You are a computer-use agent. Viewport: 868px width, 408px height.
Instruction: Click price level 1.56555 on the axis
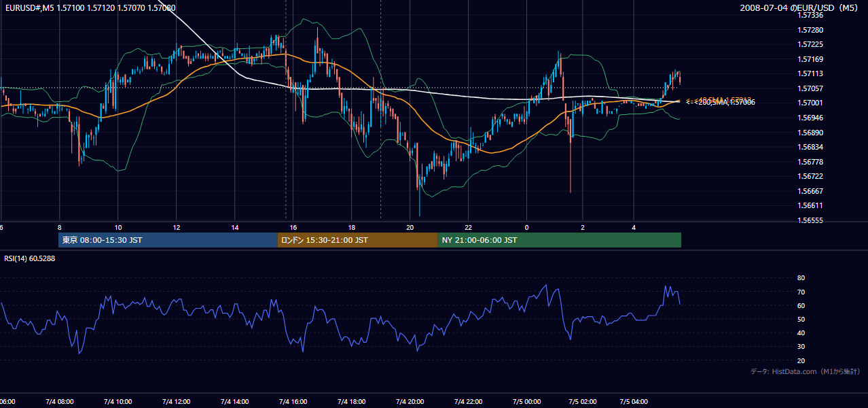pos(810,220)
